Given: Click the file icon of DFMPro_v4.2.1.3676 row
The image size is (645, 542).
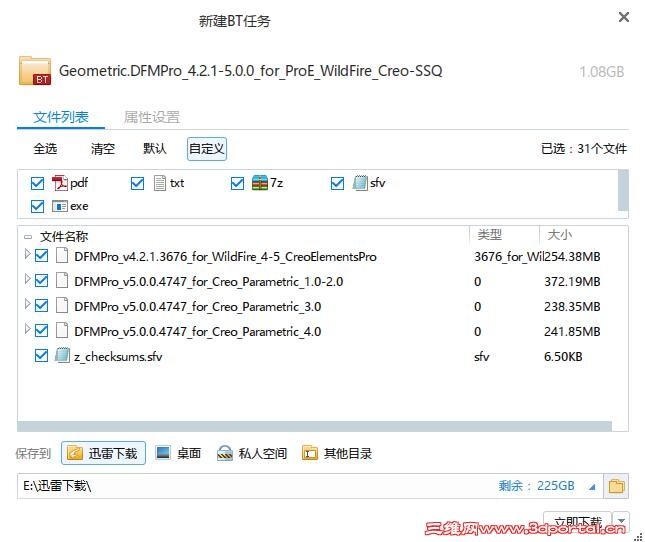Looking at the screenshot, I should (x=62, y=255).
